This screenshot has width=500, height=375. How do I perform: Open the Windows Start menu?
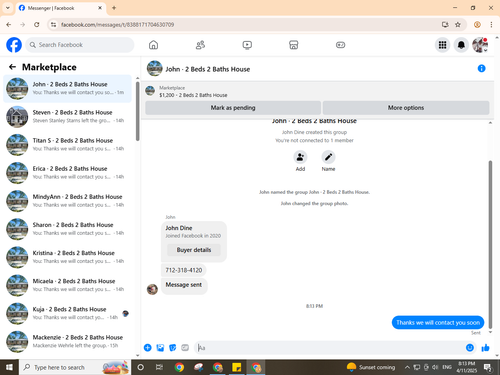[x=9, y=367]
